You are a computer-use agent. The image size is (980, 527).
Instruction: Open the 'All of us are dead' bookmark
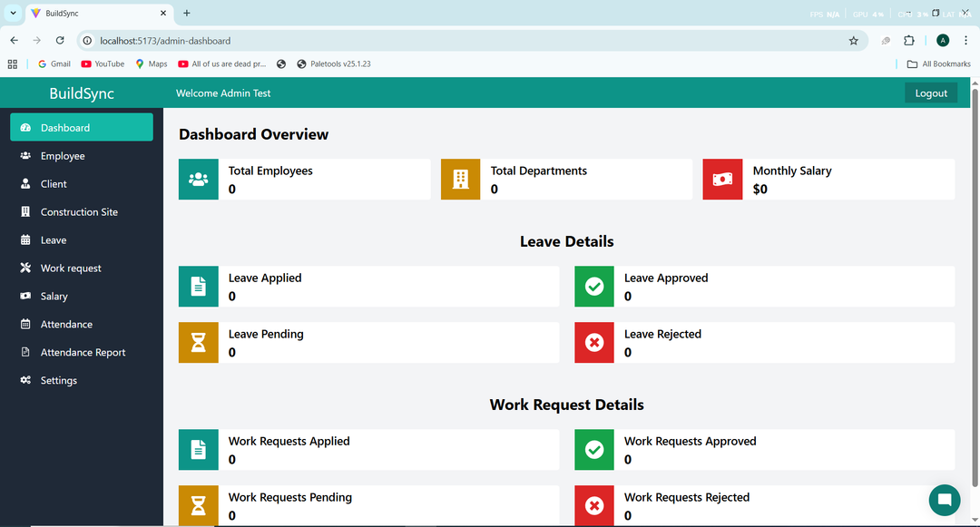tap(222, 63)
